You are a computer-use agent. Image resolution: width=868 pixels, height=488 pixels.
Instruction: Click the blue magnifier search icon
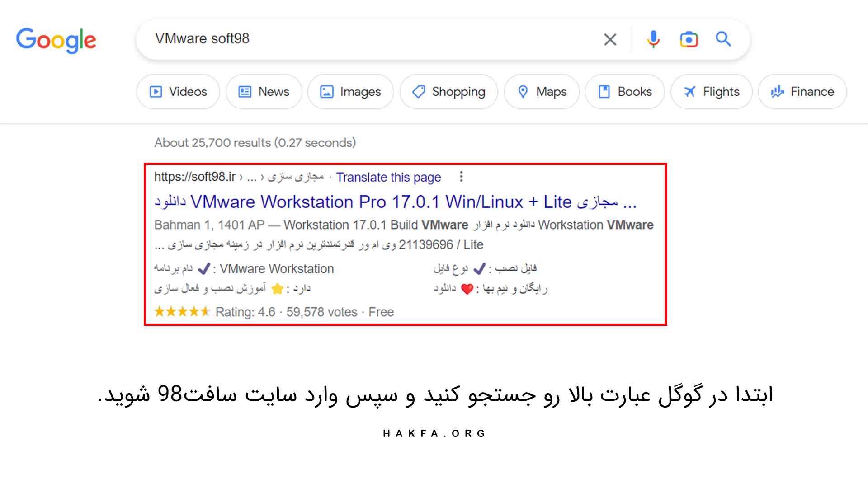pyautogui.click(x=723, y=39)
